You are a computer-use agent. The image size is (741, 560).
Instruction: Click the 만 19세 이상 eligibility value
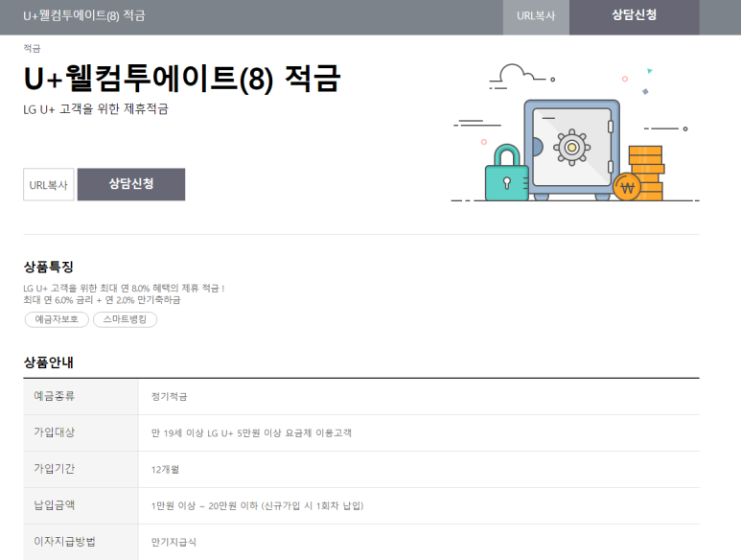(251, 432)
